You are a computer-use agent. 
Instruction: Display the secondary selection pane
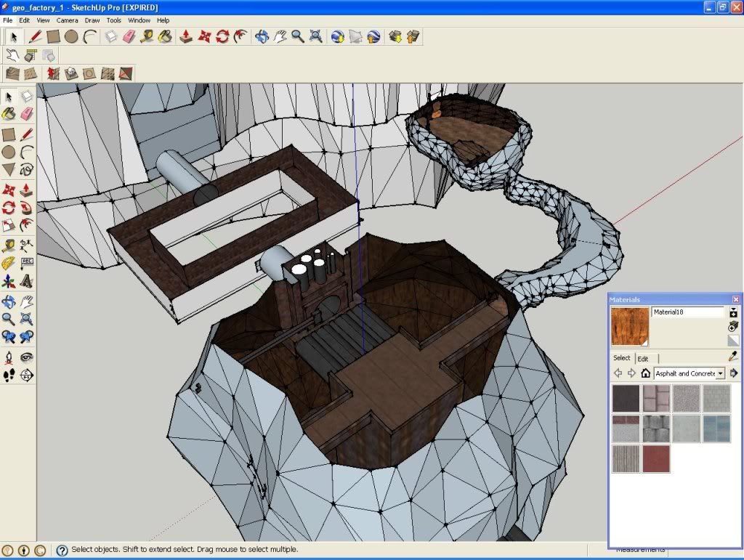[x=733, y=312]
